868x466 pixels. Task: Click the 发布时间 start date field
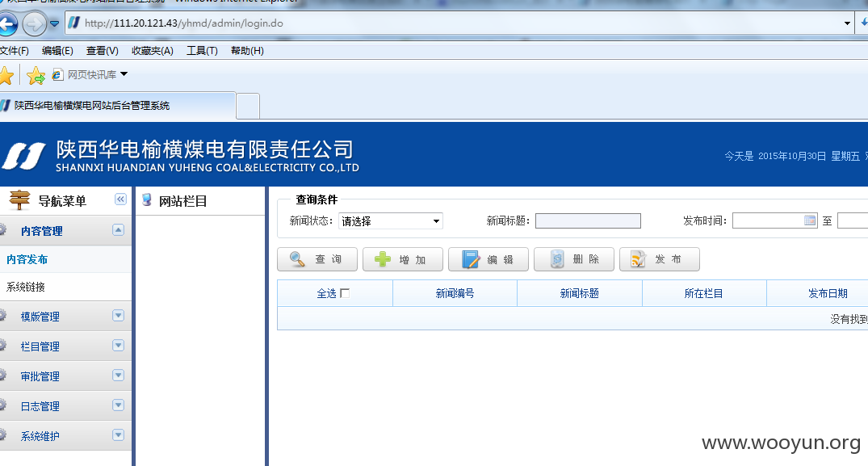774,220
